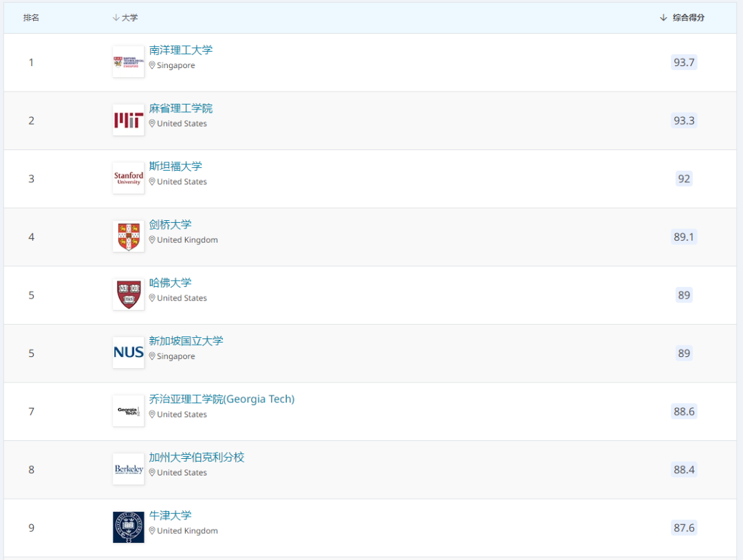Click the Harvard shield logo
The image size is (743, 560).
(129, 294)
